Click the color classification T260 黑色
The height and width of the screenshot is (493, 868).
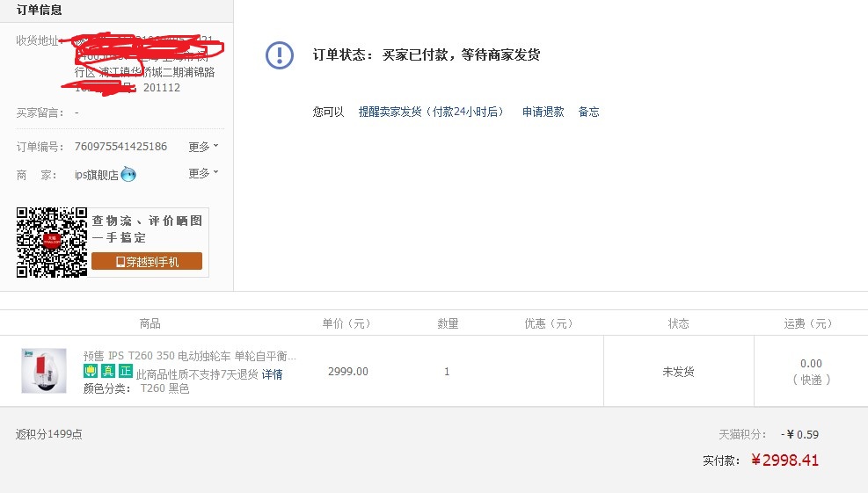point(164,388)
